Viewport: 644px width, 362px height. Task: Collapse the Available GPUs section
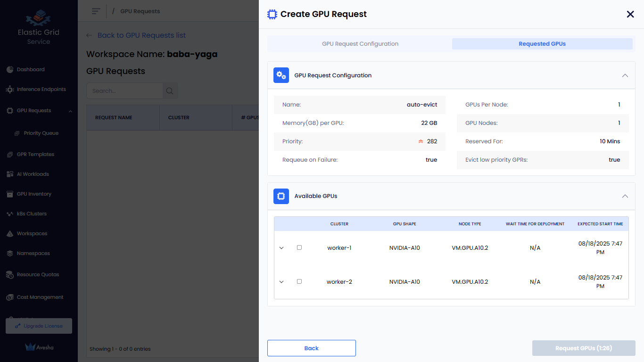pos(625,196)
